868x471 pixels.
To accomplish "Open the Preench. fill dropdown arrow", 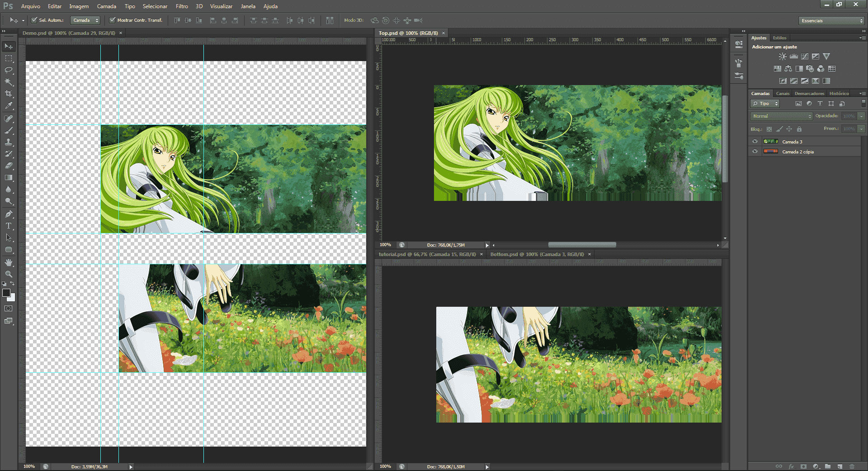I will point(861,129).
